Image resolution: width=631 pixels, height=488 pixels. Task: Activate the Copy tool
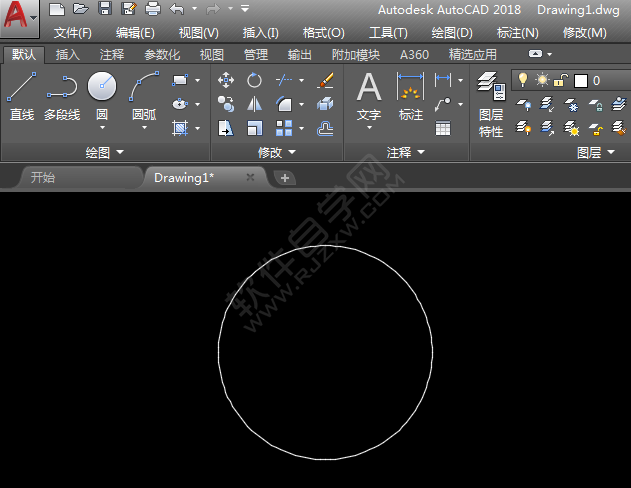coord(226,104)
